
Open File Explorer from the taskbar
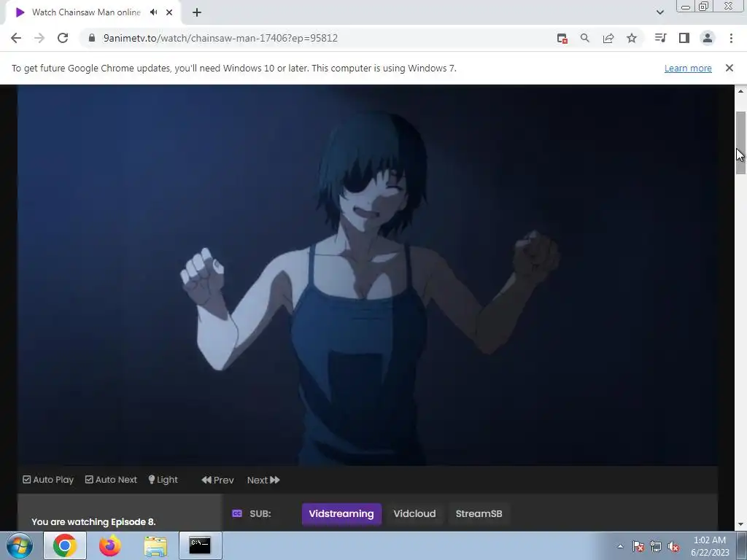coord(155,545)
